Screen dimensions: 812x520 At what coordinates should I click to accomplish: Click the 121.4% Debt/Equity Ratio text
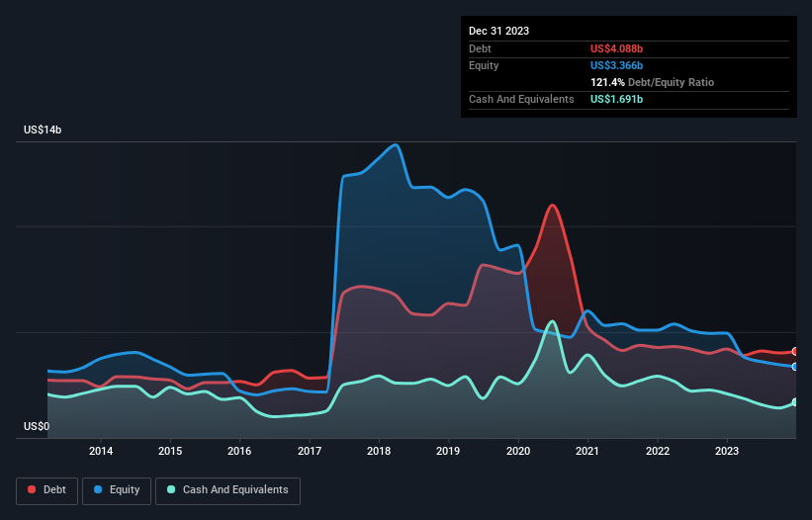click(x=652, y=82)
